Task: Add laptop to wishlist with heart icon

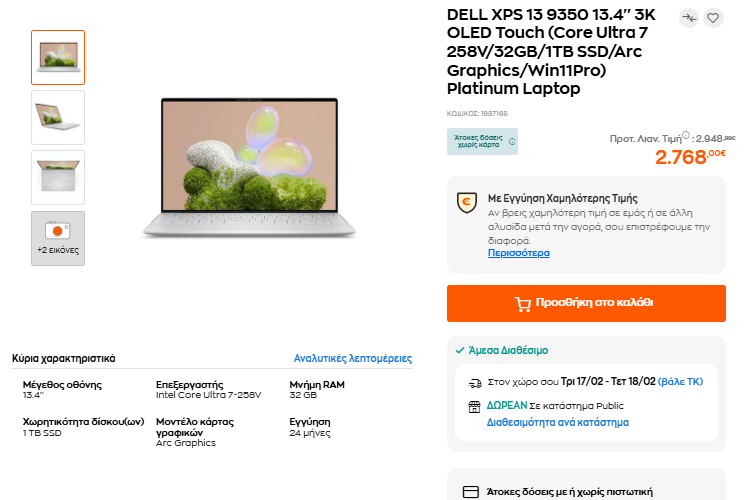Action: 713,17
